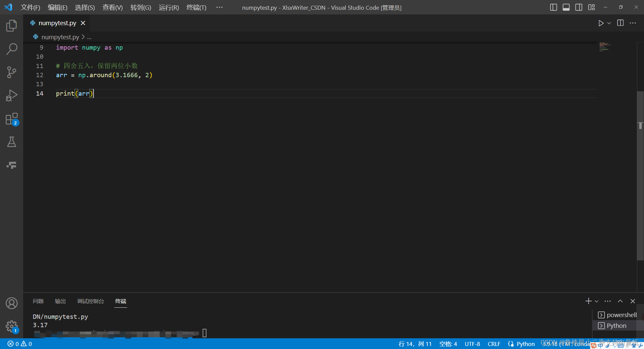Open the launch profile dropdown beside plus
The width and height of the screenshot is (644, 349).
[596, 301]
